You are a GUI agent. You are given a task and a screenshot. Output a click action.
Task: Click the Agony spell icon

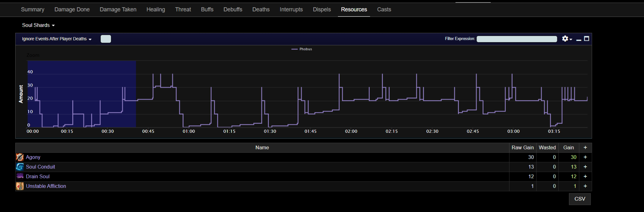[x=20, y=157]
